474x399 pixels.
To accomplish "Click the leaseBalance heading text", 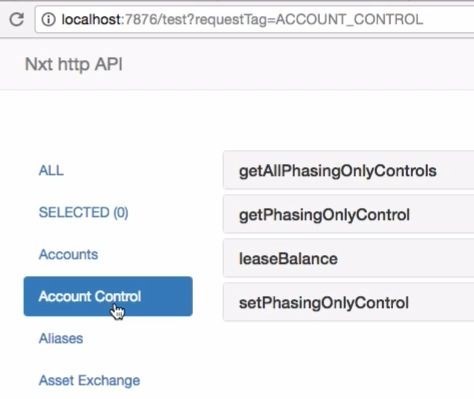I will coord(288,259).
